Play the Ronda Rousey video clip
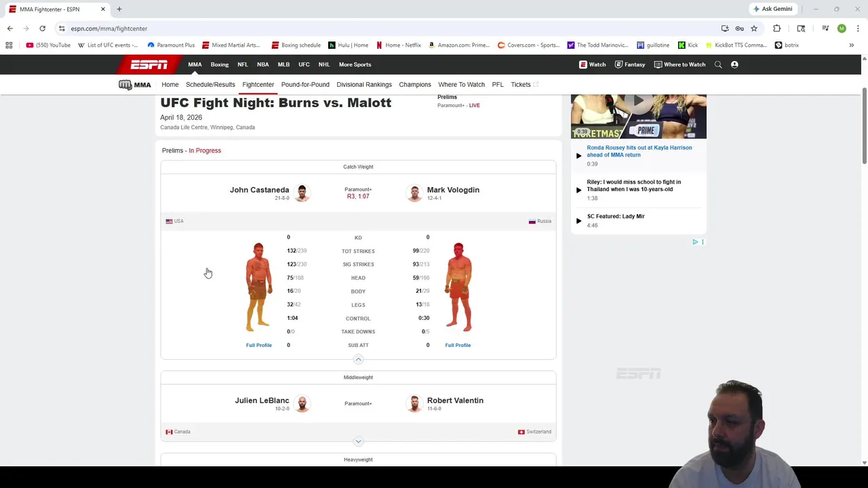868x488 pixels. [x=578, y=155]
